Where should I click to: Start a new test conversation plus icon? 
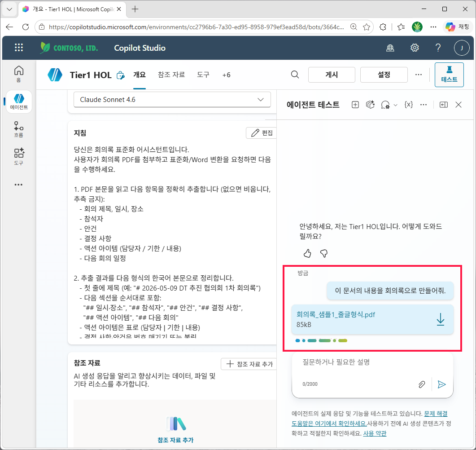tap(355, 105)
